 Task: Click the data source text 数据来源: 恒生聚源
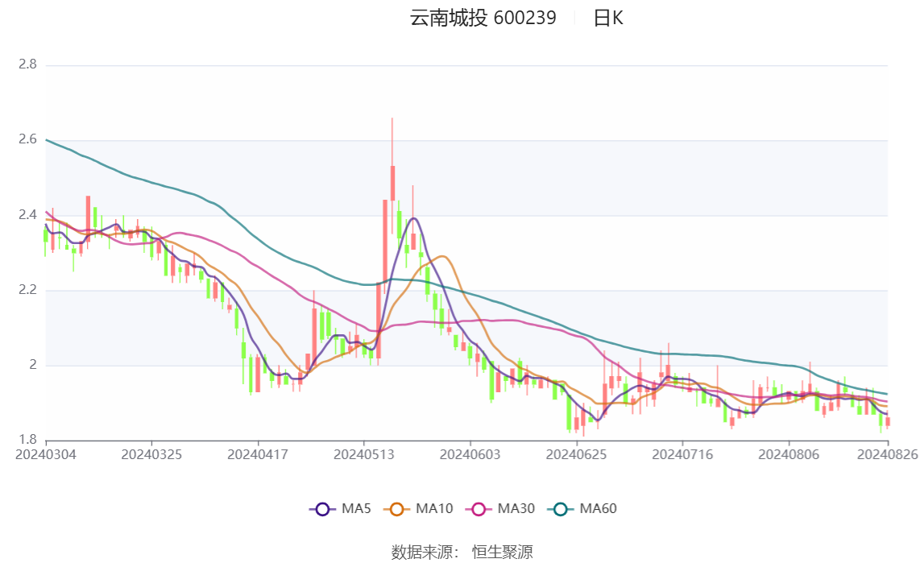tap(462, 552)
